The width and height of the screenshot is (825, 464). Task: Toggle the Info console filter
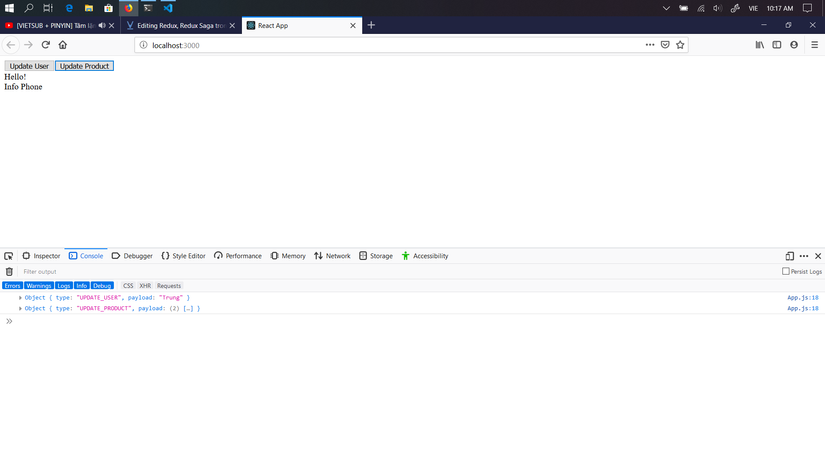pyautogui.click(x=82, y=286)
